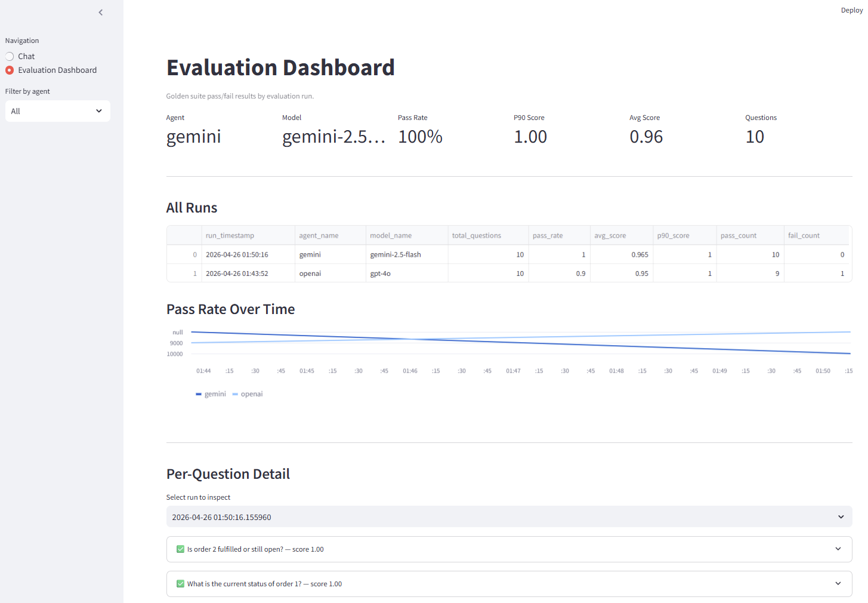
Task: Sort by the agent_name column header
Action: pos(330,235)
